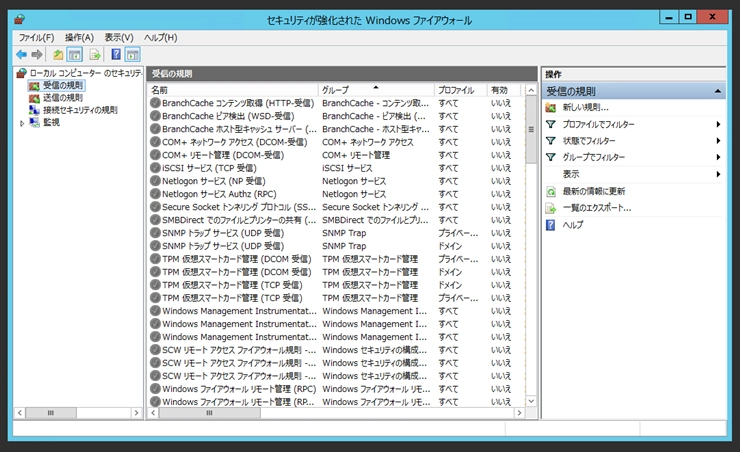Click filter icon beside グループでフィルター
This screenshot has height=452, width=740.
point(551,157)
